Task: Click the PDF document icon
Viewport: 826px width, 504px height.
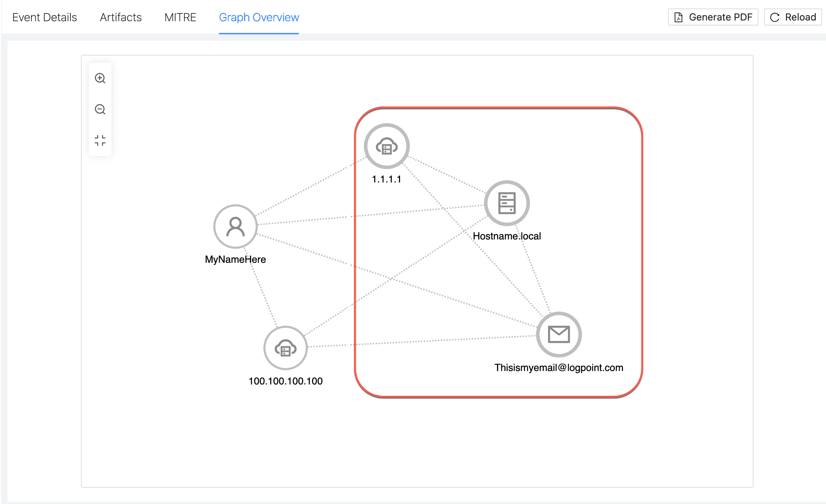Action: pyautogui.click(x=678, y=17)
